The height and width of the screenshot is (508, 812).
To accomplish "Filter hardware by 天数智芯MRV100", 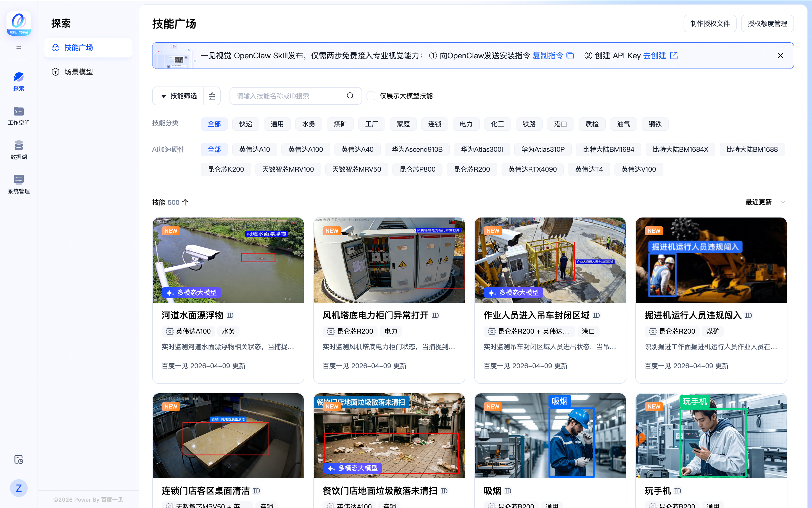I will [x=288, y=169].
